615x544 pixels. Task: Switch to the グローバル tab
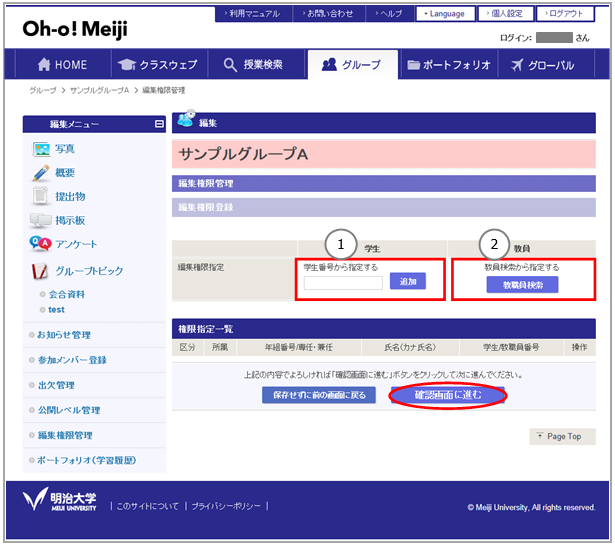click(546, 65)
